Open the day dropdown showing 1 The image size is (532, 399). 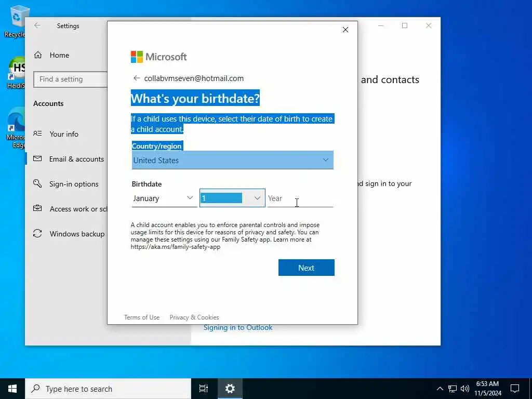tap(232, 198)
